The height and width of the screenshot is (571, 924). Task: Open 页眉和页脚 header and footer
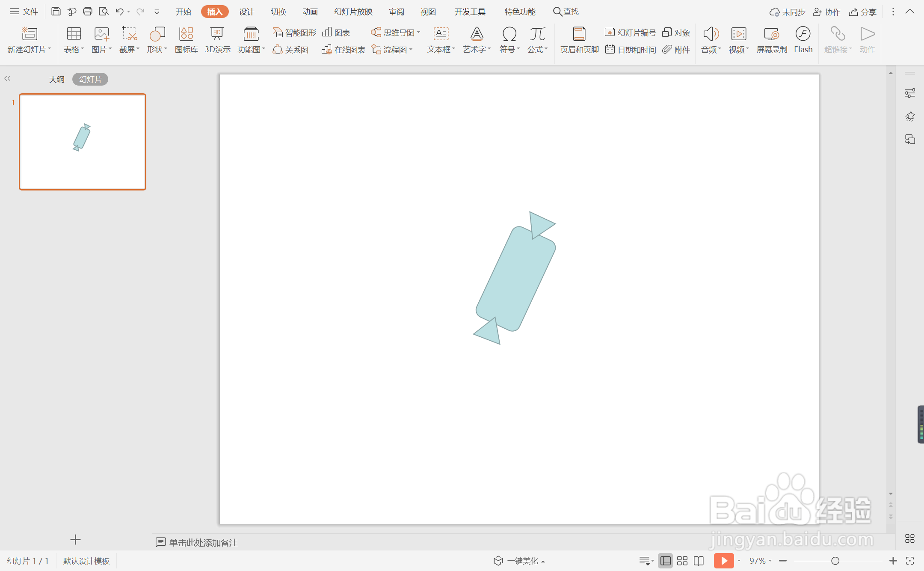579,40
